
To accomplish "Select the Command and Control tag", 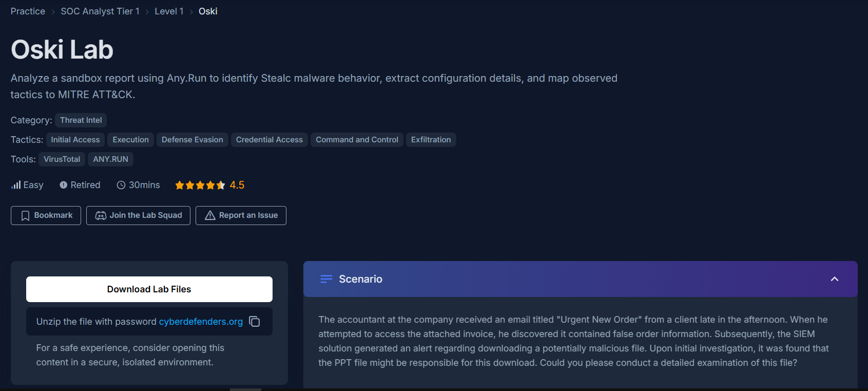I will pyautogui.click(x=357, y=140).
